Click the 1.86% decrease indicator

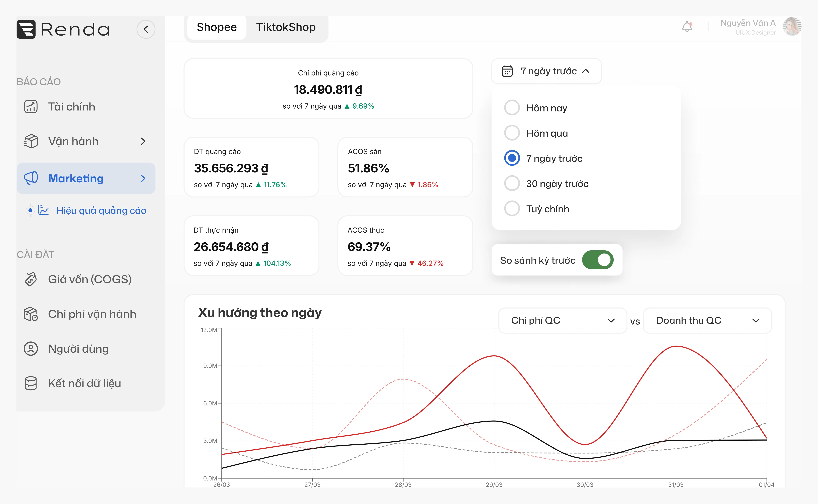tap(424, 185)
